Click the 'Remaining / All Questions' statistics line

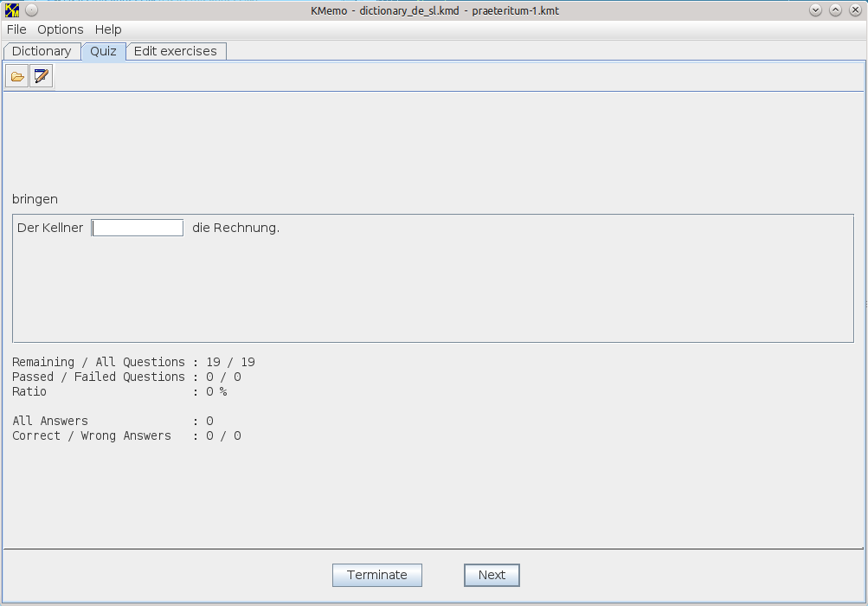(133, 362)
